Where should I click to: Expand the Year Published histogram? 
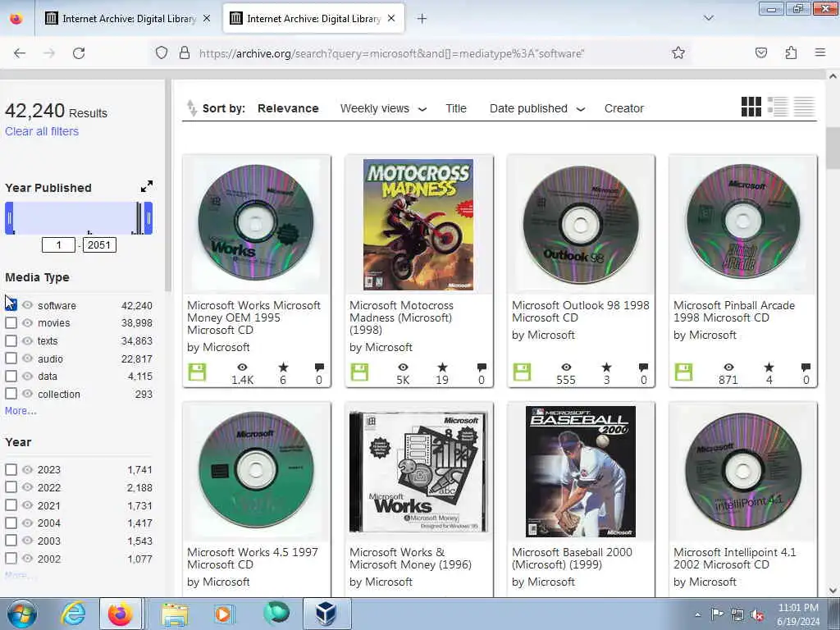(x=146, y=186)
